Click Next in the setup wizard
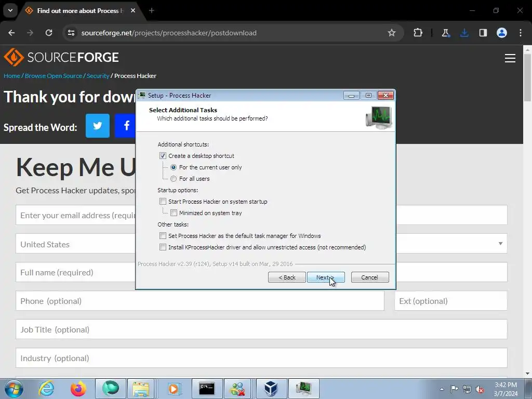The width and height of the screenshot is (532, 399). tap(326, 277)
